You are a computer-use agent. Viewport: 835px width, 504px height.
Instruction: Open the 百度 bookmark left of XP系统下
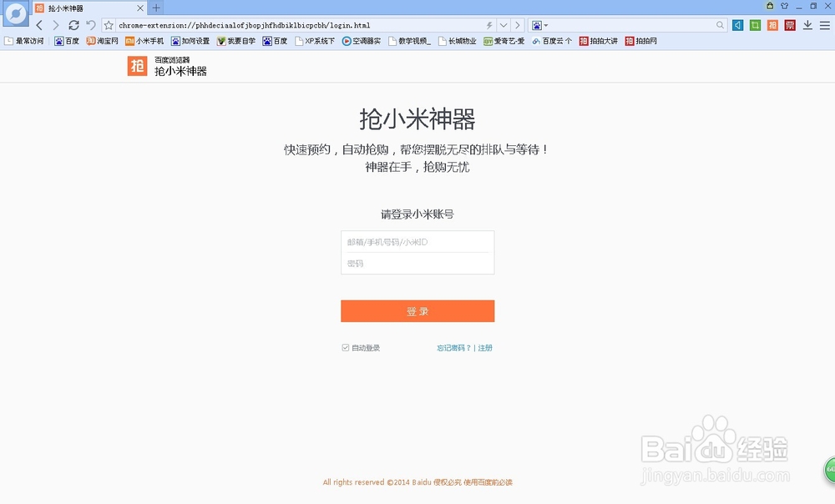[x=275, y=41]
